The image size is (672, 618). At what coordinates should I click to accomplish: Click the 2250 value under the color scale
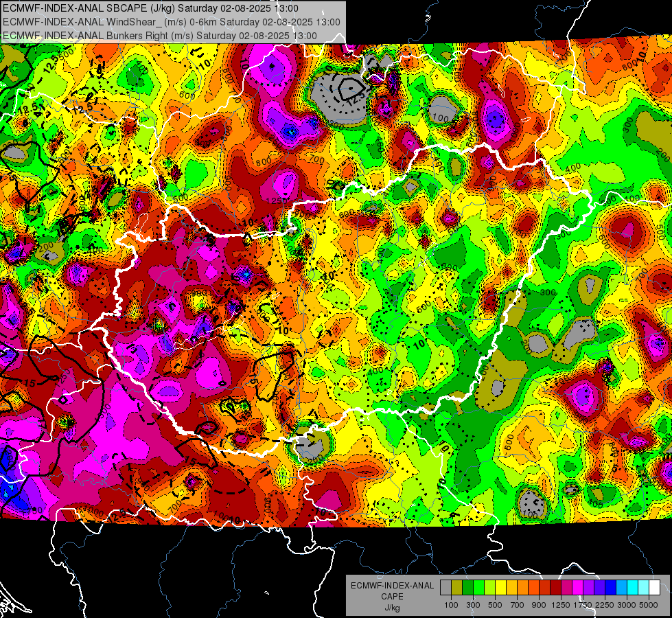tap(605, 605)
